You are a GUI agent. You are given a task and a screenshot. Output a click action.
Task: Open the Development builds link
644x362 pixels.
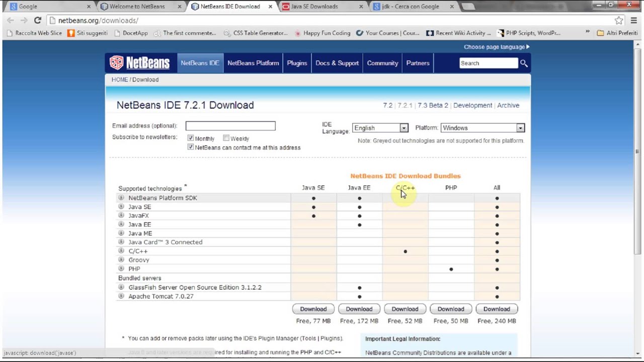coord(472,105)
